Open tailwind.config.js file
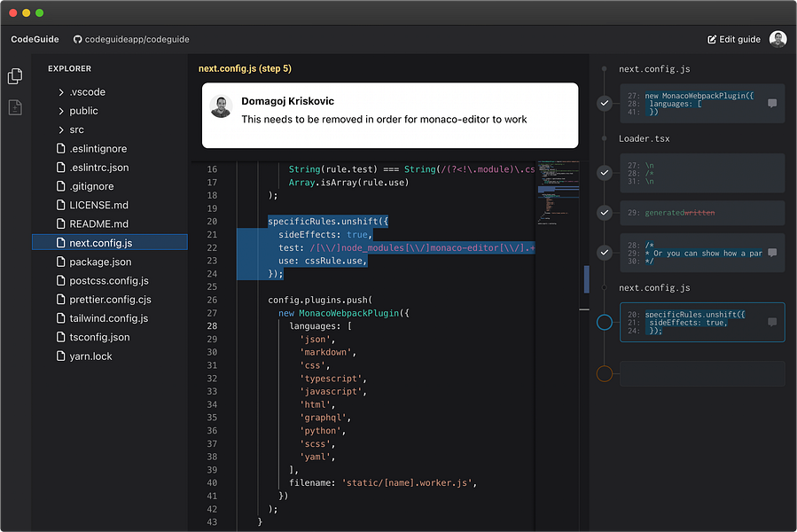 click(x=108, y=318)
